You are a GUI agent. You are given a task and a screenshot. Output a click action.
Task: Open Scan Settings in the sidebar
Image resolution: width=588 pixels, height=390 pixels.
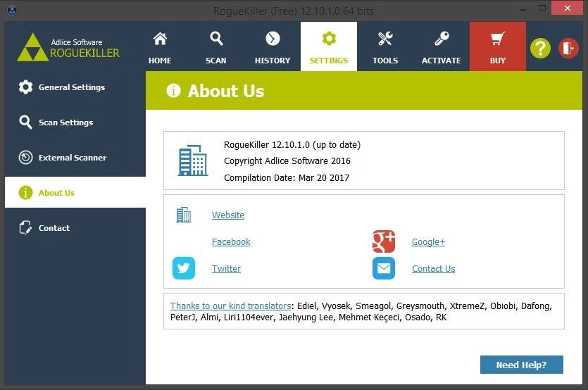(75, 122)
